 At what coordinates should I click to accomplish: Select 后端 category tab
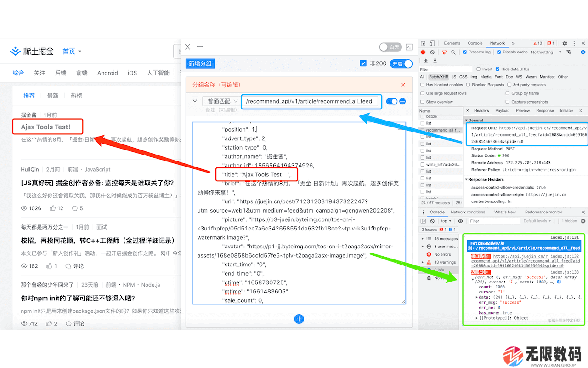point(61,73)
